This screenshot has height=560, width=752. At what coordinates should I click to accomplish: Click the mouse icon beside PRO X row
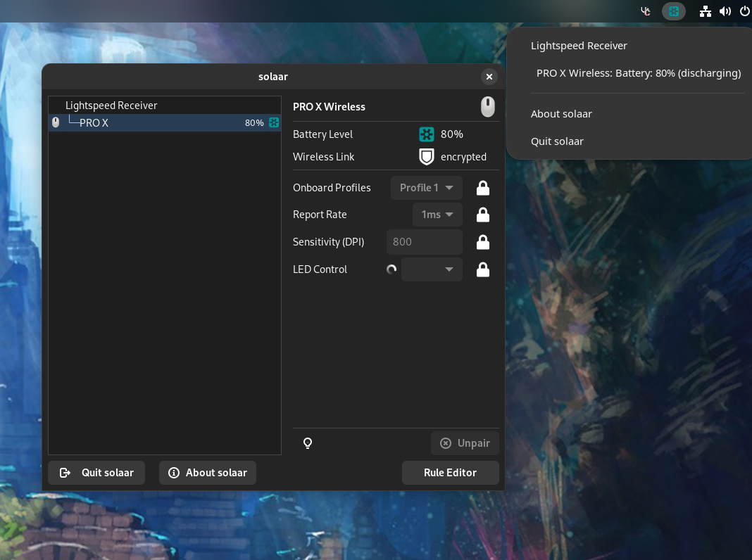[x=56, y=122]
